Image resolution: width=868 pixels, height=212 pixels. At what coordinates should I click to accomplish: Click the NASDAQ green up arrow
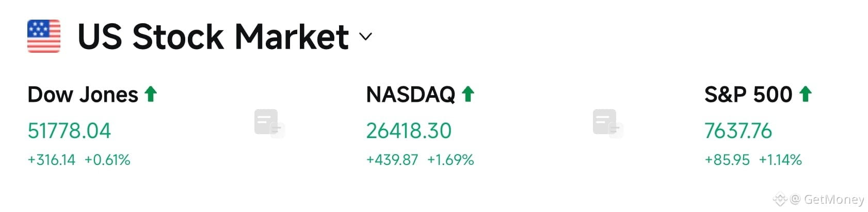468,94
